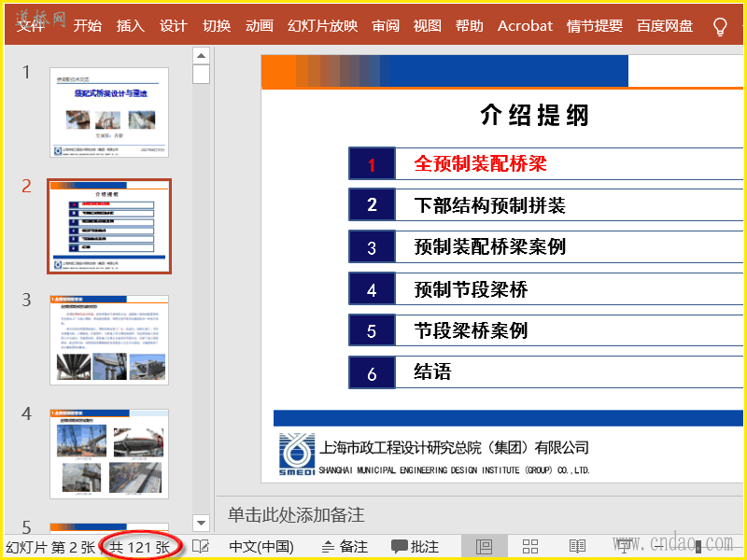Choose slide 4 thumbnail

(x=109, y=454)
